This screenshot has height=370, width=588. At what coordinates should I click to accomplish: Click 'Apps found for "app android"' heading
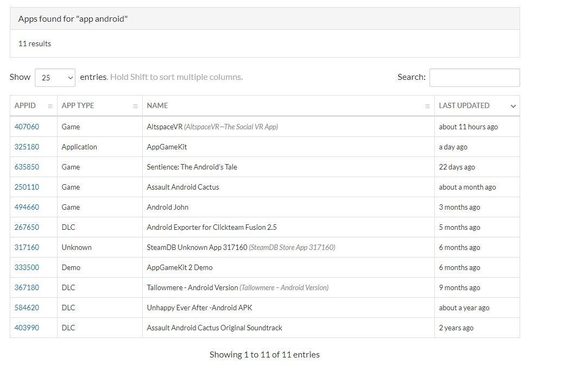click(x=73, y=19)
